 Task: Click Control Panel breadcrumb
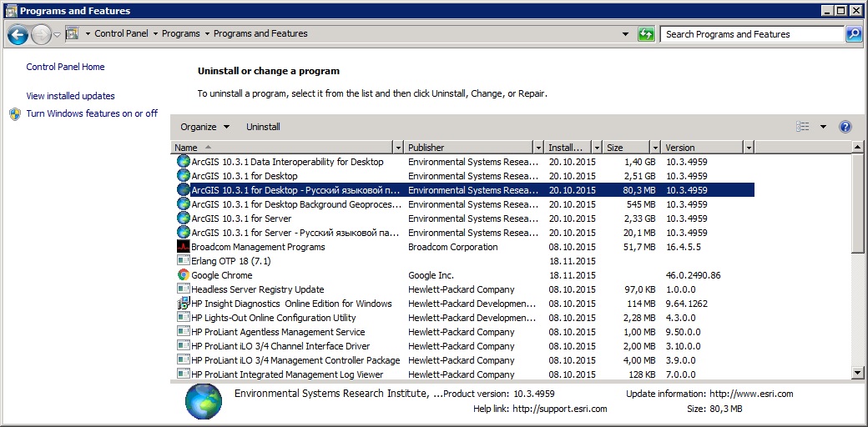[121, 33]
